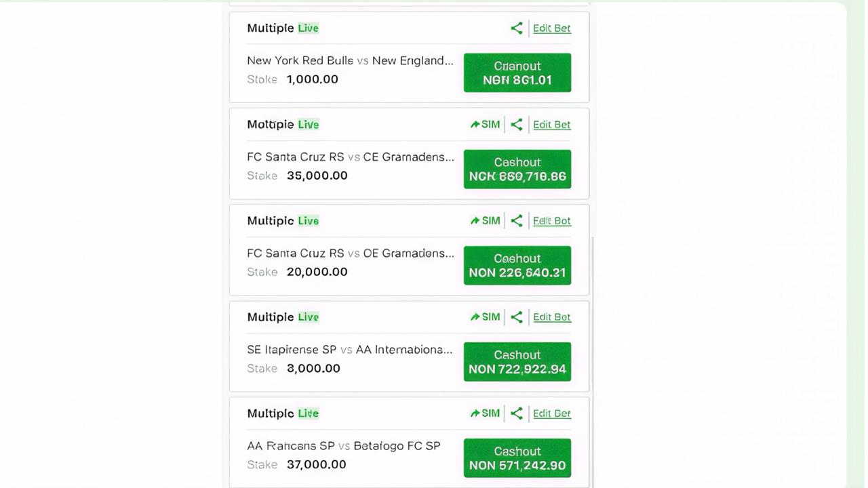Image resolution: width=868 pixels, height=488 pixels.
Task: Share the SE Itapirense SP bet
Action: pyautogui.click(x=517, y=317)
